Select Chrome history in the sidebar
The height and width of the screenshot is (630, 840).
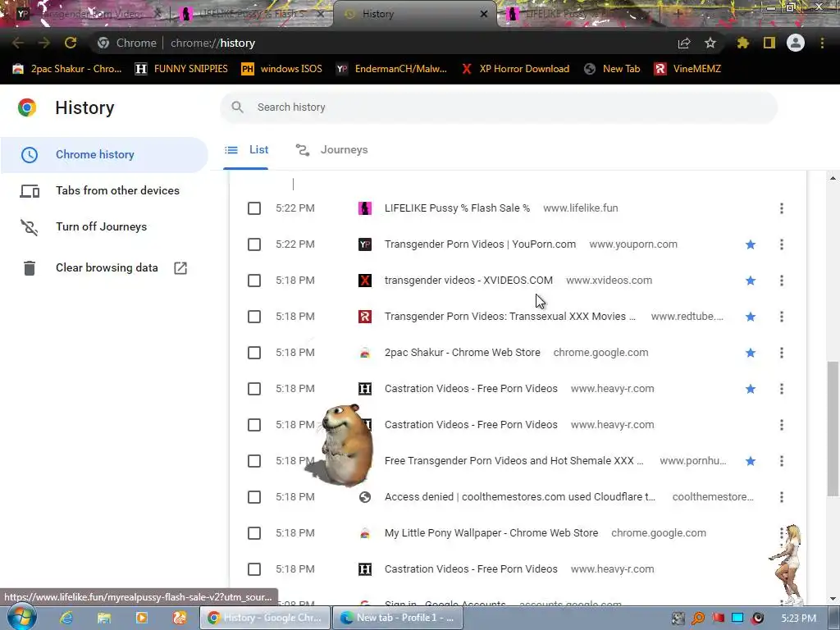point(104,155)
